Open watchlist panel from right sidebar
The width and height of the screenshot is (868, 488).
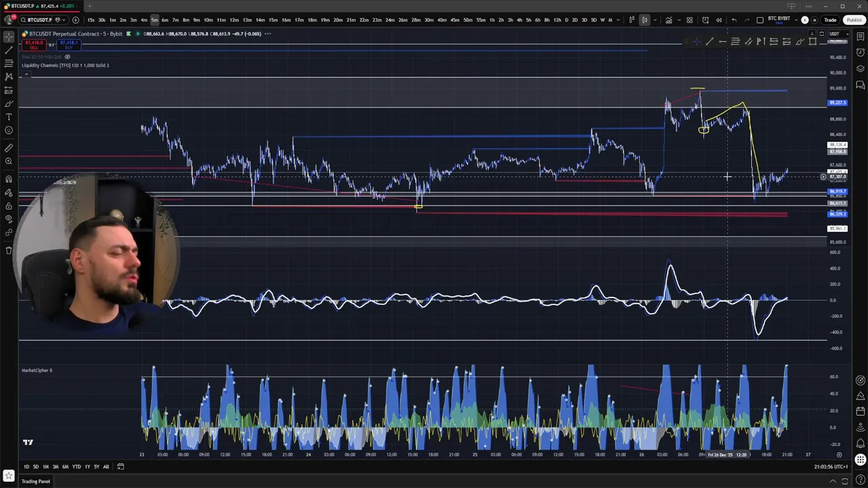coord(860,38)
